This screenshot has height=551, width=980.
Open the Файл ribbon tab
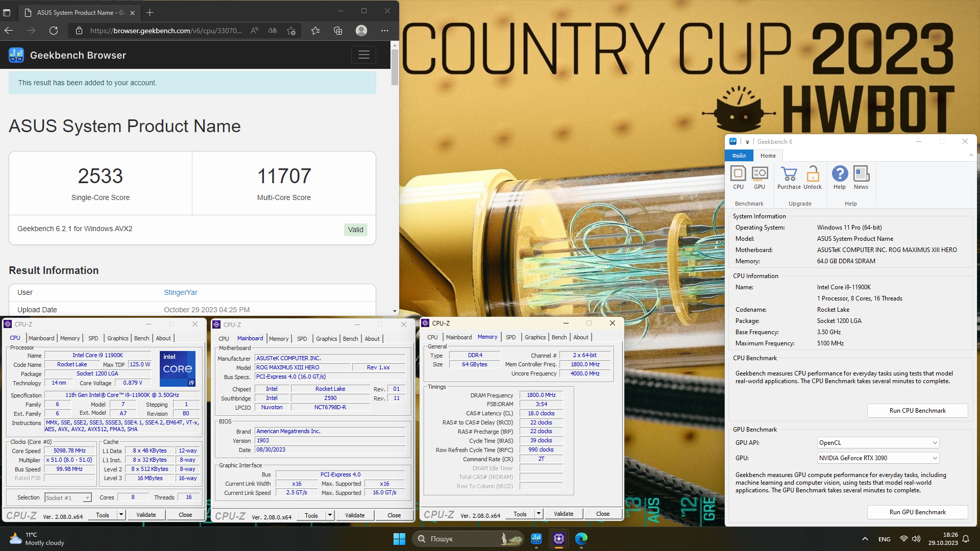[739, 156]
